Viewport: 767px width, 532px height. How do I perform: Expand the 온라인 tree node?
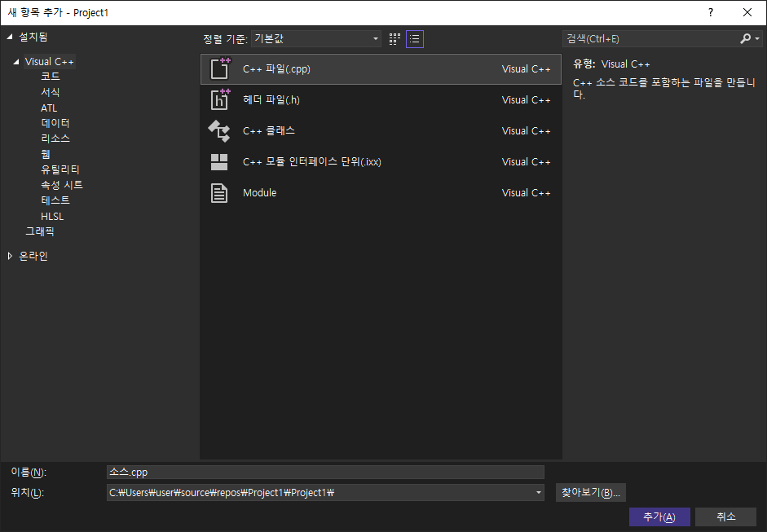pos(10,256)
